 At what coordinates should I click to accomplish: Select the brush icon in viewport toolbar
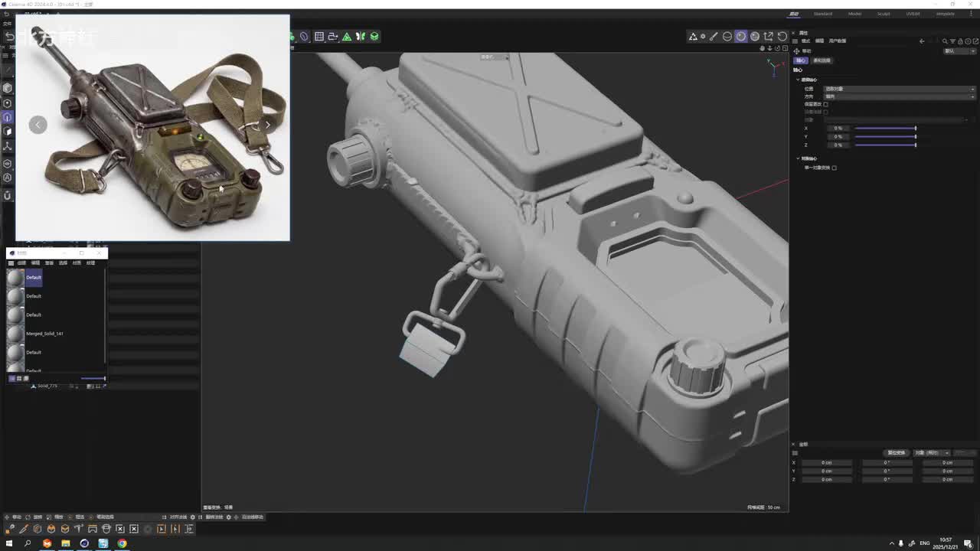tap(714, 36)
